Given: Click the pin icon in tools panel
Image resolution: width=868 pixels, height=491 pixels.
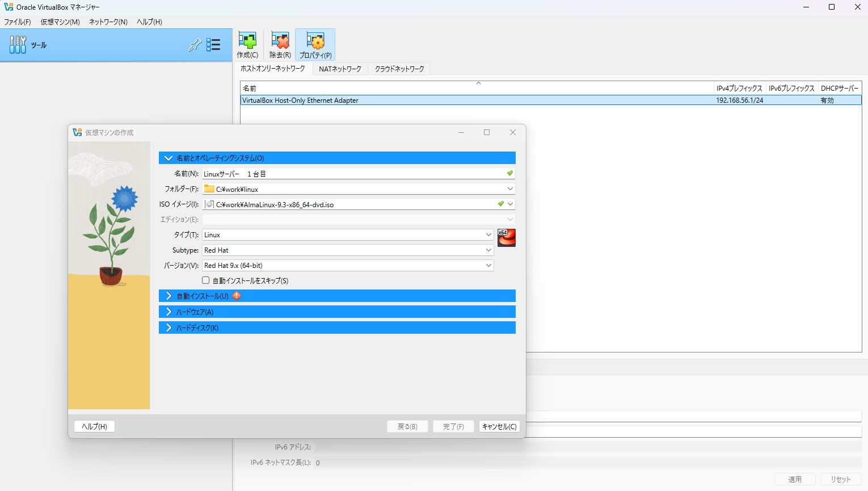Looking at the screenshot, I should pos(195,45).
